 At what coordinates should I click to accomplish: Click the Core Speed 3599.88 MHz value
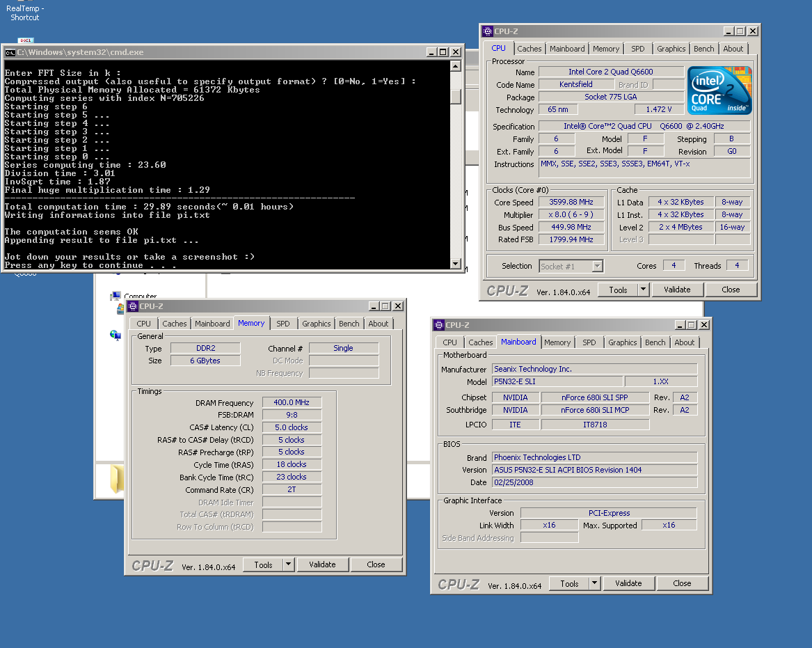click(x=571, y=202)
